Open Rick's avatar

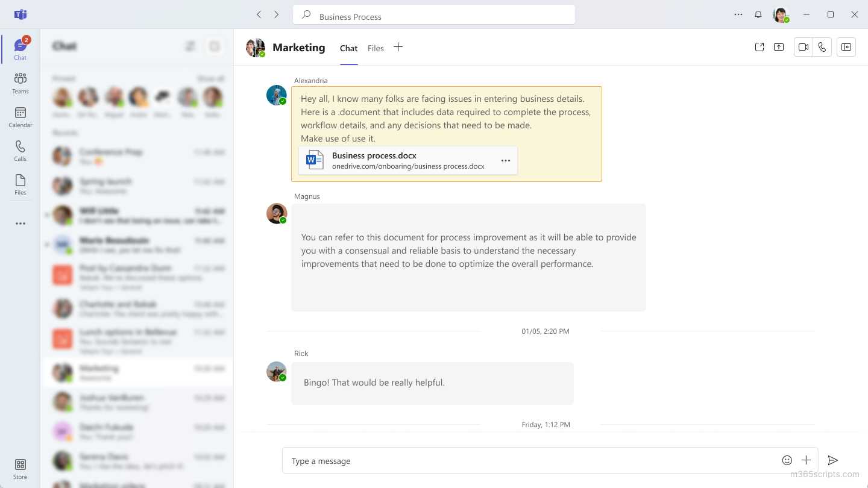pos(277,372)
